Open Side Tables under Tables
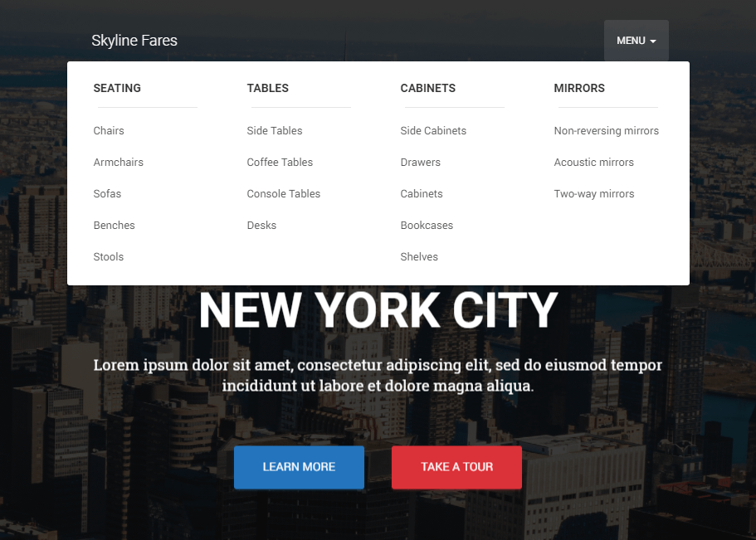Image resolution: width=756 pixels, height=540 pixels. [x=275, y=131]
